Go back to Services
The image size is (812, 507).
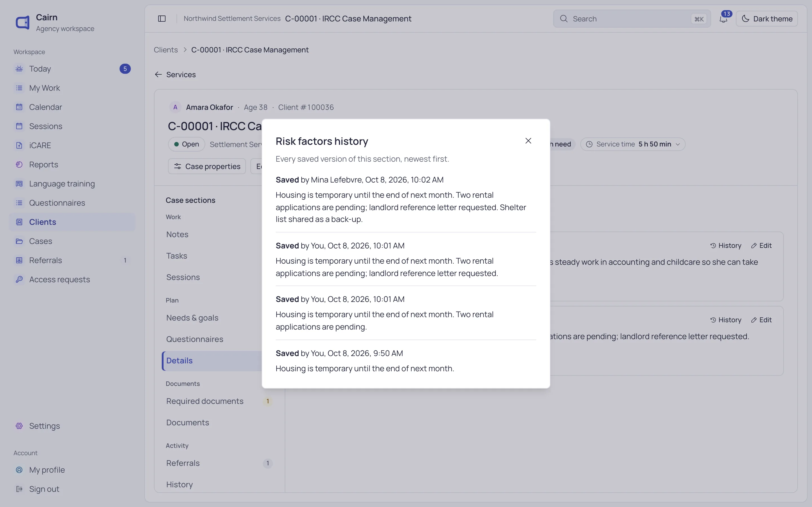coord(175,74)
